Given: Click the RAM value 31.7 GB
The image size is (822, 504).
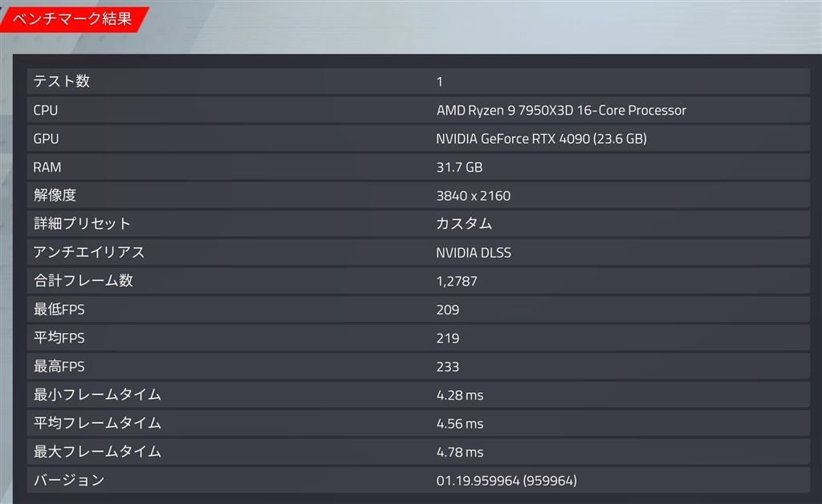Looking at the screenshot, I should pos(460,167).
